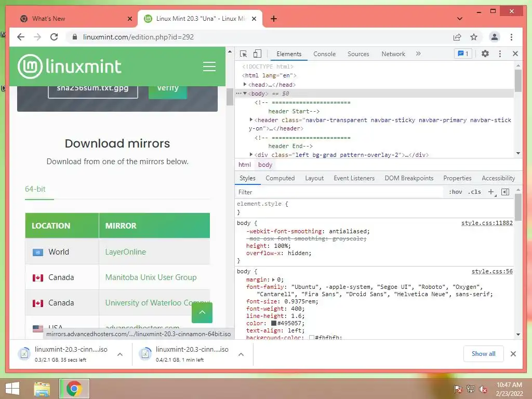Click Show all downloads button
This screenshot has height=399, width=532.
click(483, 354)
